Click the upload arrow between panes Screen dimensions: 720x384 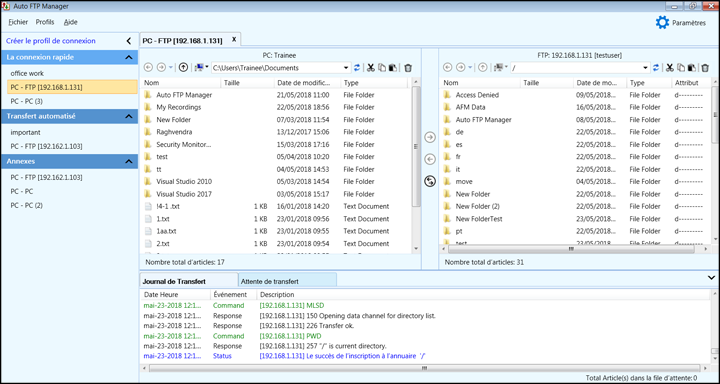tap(430, 137)
